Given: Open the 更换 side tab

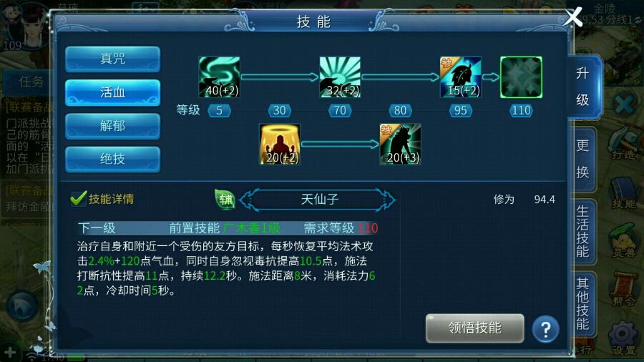Looking at the screenshot, I should point(582,160).
